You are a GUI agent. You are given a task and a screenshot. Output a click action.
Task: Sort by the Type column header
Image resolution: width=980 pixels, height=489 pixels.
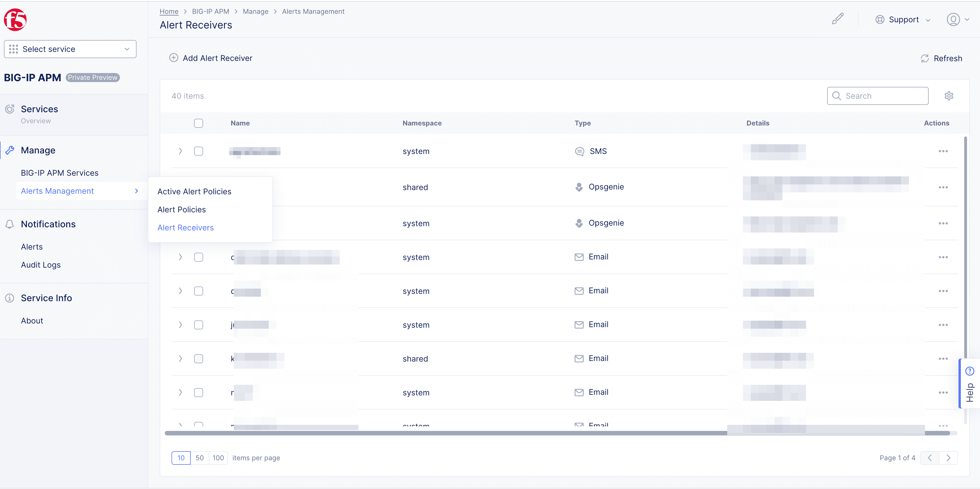pyautogui.click(x=583, y=123)
